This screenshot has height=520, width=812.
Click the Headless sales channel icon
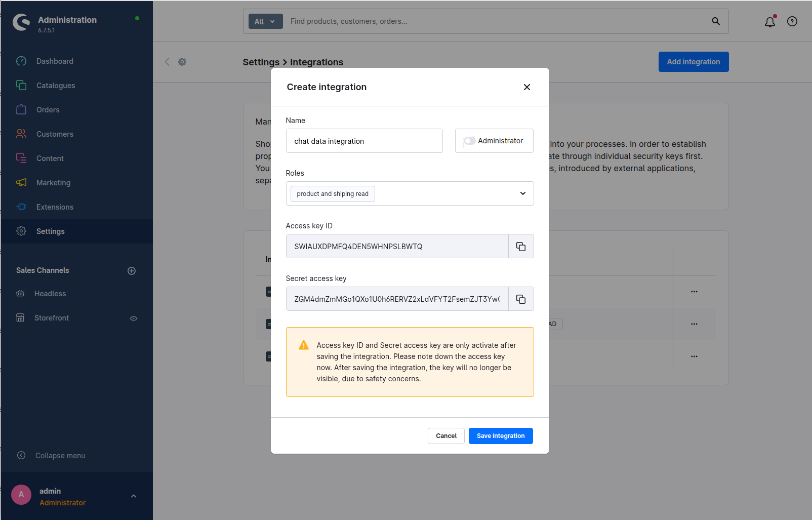coord(21,293)
